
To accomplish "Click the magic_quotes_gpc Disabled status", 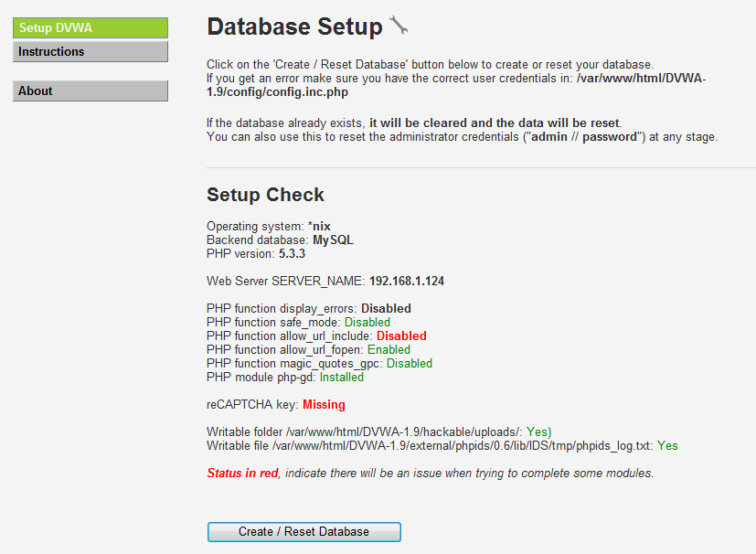I will click(x=410, y=364).
